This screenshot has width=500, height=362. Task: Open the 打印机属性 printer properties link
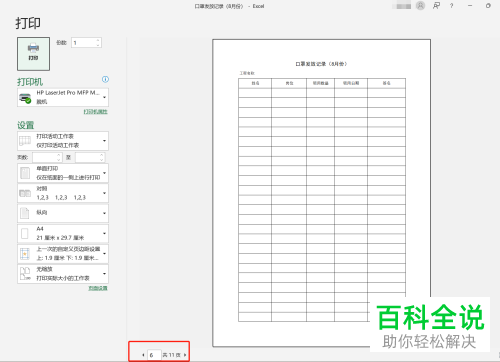96,112
